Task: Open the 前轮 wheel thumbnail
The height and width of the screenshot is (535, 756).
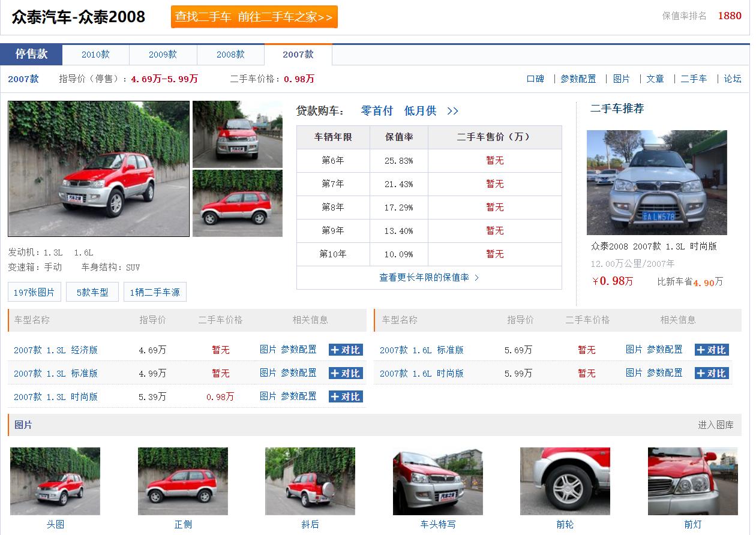Action: [x=565, y=481]
